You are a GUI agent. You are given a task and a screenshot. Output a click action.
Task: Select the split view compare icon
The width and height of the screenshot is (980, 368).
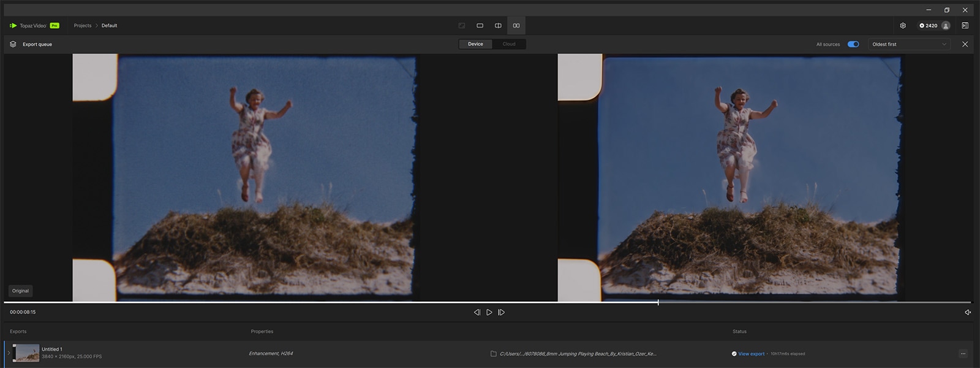click(498, 26)
